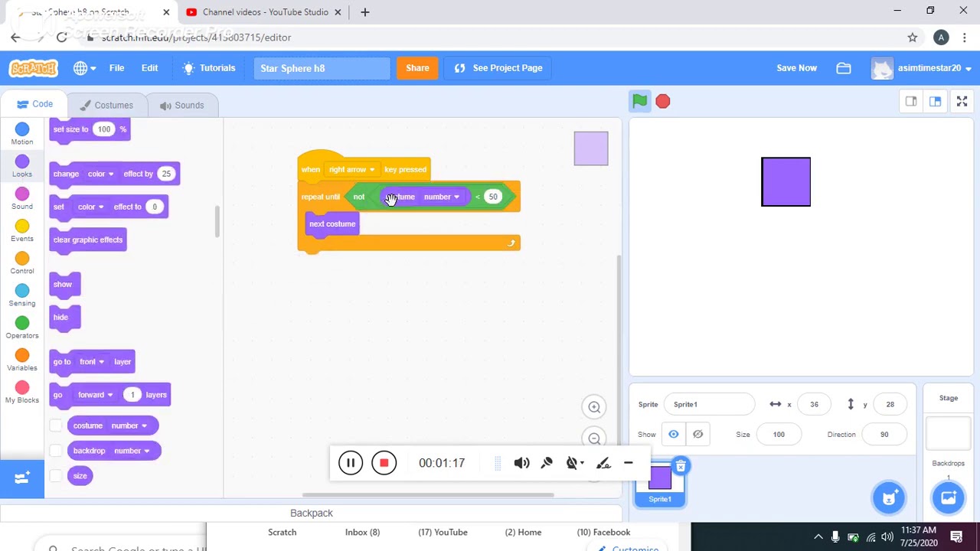Open the asimtimestar20 account dropdown
Viewport: 980px width, 551px height.
click(x=922, y=68)
